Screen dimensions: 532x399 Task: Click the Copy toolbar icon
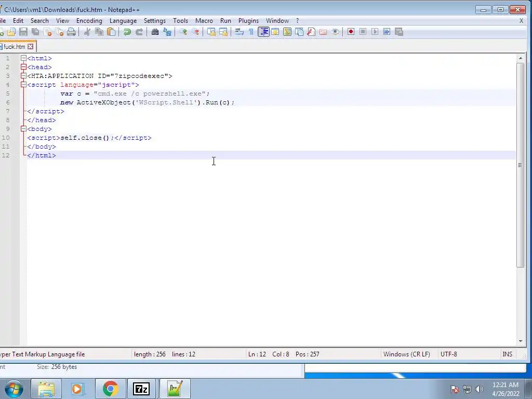coord(99,32)
